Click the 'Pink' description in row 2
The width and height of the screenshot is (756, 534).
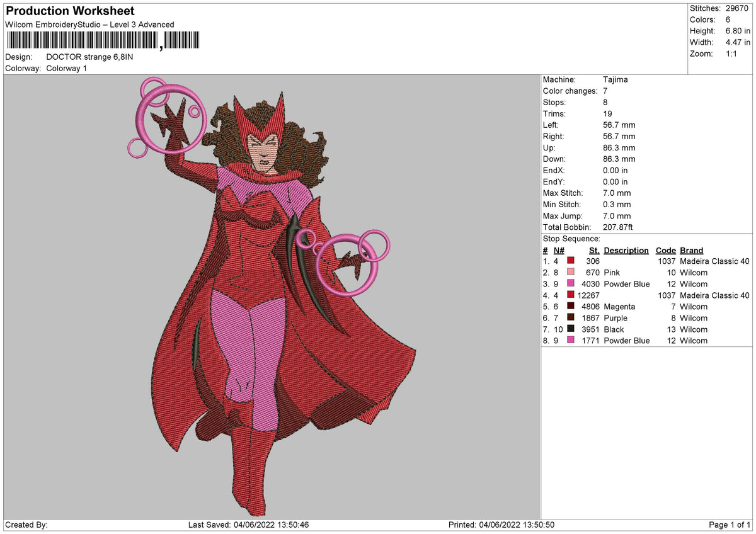point(612,273)
